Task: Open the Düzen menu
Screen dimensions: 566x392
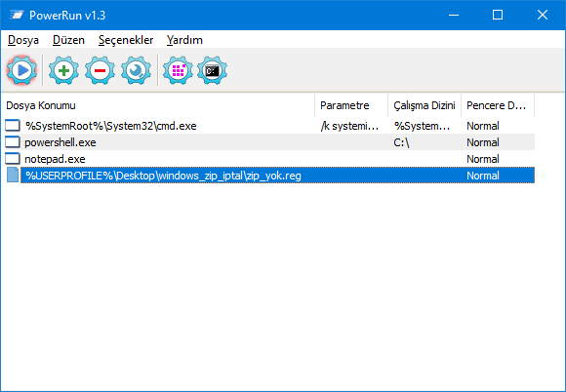Action: (x=68, y=40)
